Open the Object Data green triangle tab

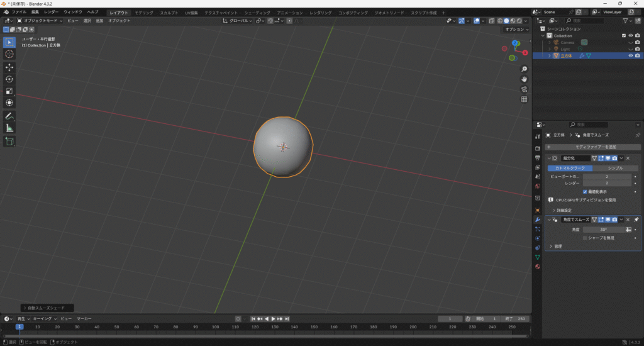point(538,257)
